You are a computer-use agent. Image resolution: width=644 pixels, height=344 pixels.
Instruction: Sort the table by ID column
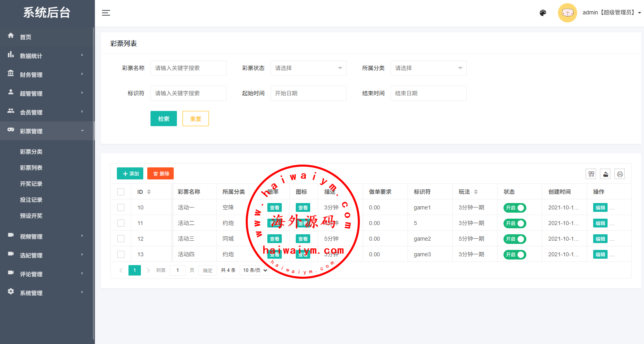click(148, 192)
